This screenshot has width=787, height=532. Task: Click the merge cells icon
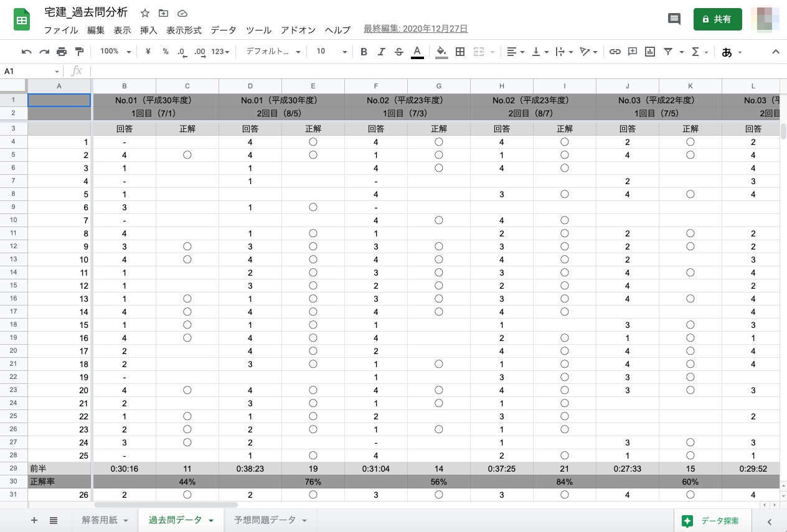click(479, 52)
